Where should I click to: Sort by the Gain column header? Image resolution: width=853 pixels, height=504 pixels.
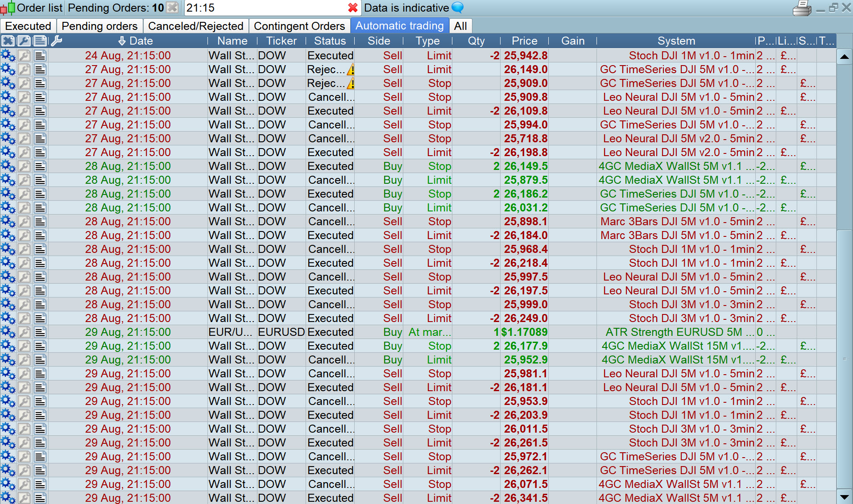coord(573,41)
